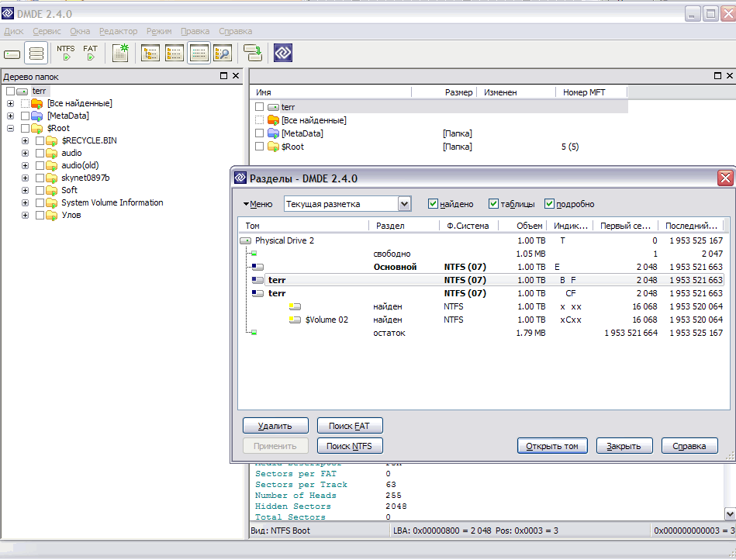The width and height of the screenshot is (736, 560).
Task: Click the Удалить button
Action: [x=275, y=426]
